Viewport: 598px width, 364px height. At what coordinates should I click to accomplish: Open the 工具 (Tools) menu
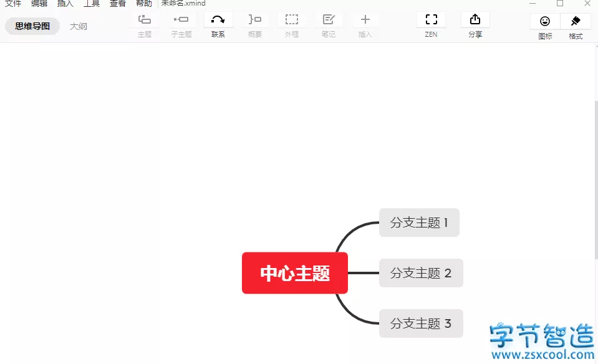(x=92, y=4)
